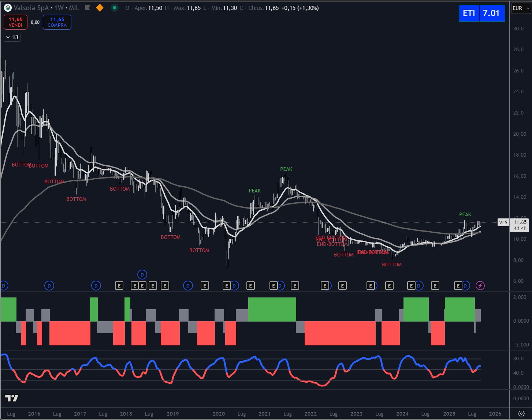The width and height of the screenshot is (532, 420).
Task: Click the BOTTOM label near 2019
Action: (x=171, y=237)
